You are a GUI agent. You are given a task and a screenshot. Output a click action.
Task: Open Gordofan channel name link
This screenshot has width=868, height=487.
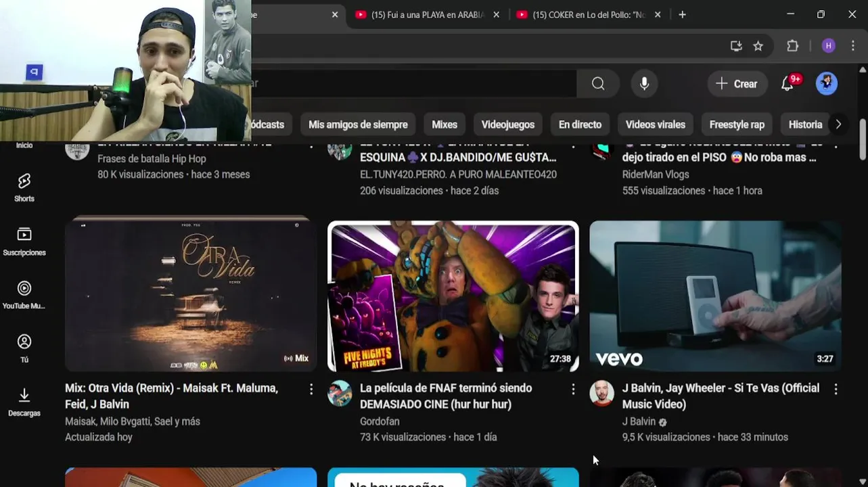click(380, 421)
